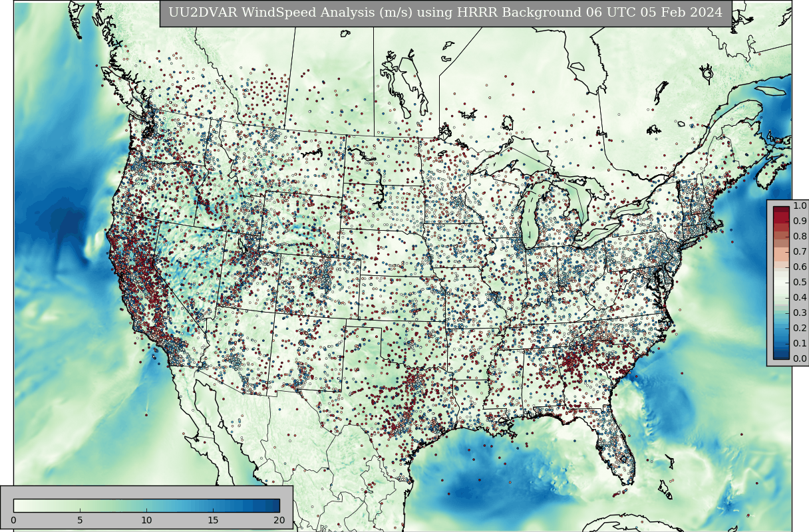This screenshot has width=809, height=532.
Task: Click the horizontal wind speed colorbar
Action: pyautogui.click(x=146, y=505)
